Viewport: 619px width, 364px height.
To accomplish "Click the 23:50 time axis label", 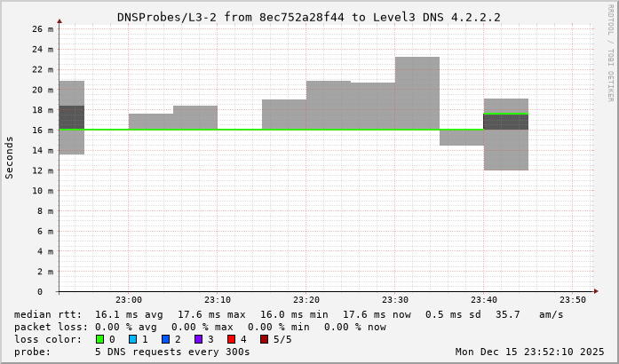I will [573, 300].
